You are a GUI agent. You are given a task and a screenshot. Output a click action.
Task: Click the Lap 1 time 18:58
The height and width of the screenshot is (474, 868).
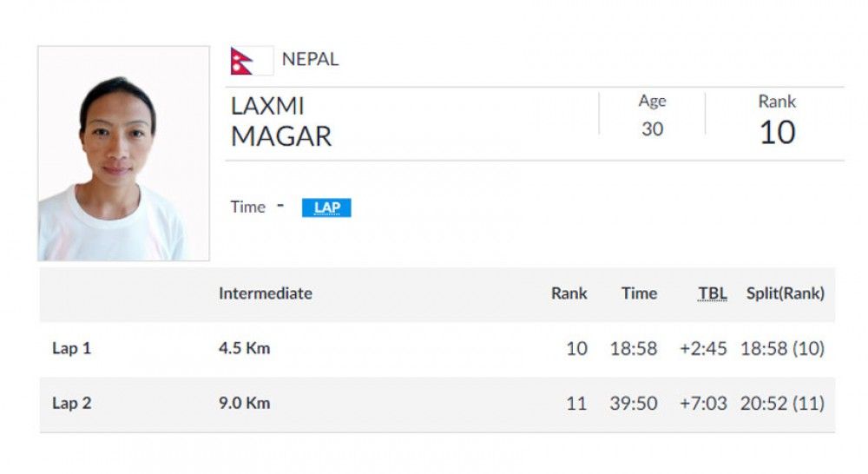(634, 349)
